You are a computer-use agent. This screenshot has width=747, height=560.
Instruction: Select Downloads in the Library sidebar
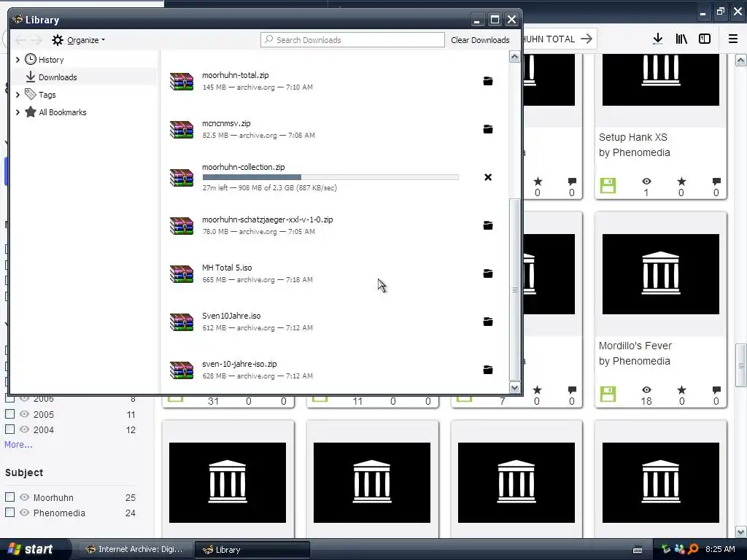coord(58,77)
